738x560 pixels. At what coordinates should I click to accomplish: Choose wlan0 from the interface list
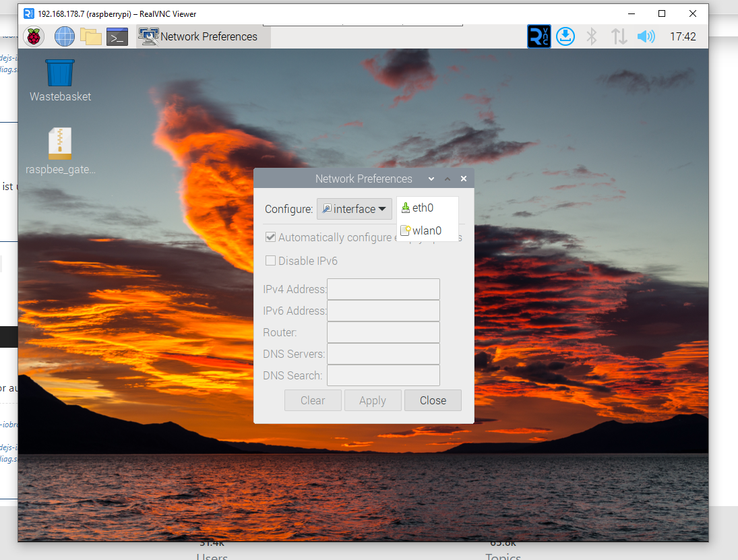click(427, 230)
